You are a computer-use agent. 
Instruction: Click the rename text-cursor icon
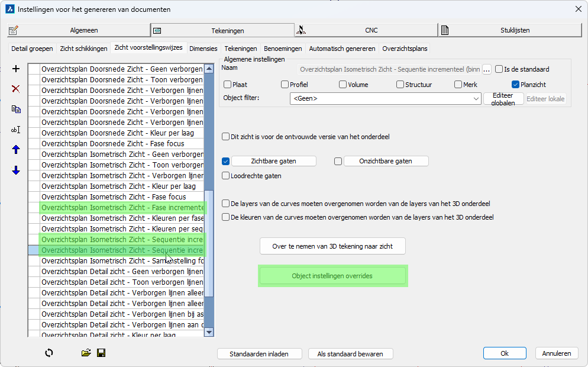tap(16, 130)
